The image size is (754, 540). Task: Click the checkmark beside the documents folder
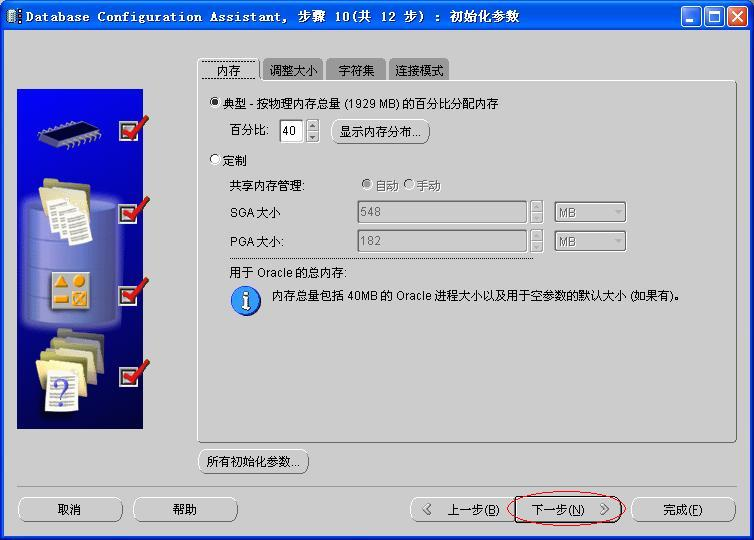tap(133, 210)
